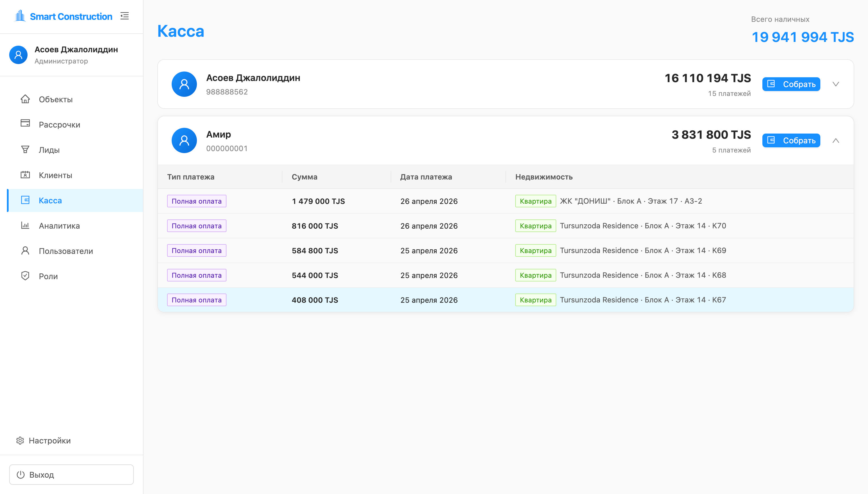Click the 16 110 194 TJS total
Image resolution: width=868 pixels, height=494 pixels.
(x=708, y=78)
